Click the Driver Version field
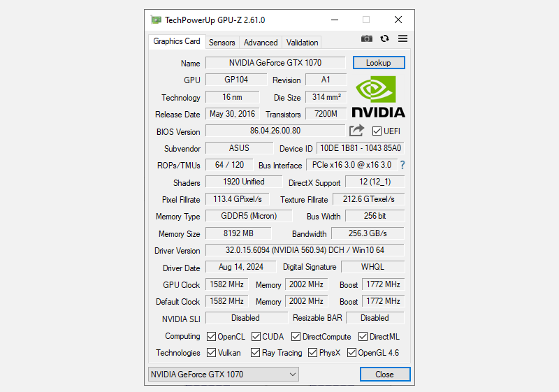Viewport: 559px width, 392px height. pyautogui.click(x=305, y=250)
